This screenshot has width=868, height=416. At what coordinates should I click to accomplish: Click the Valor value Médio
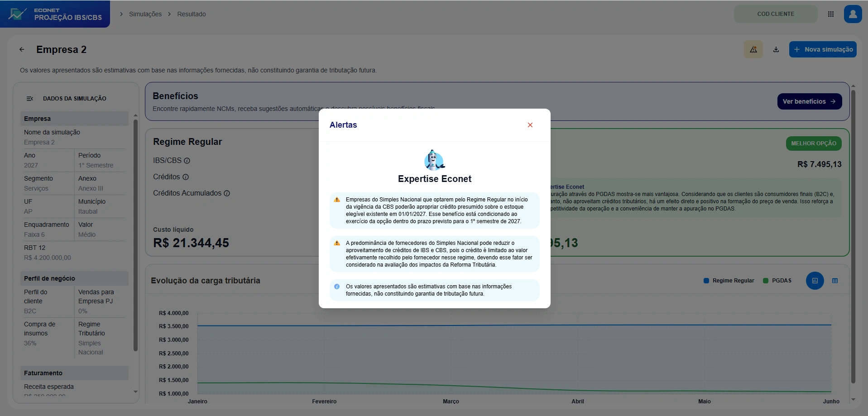[x=87, y=234]
